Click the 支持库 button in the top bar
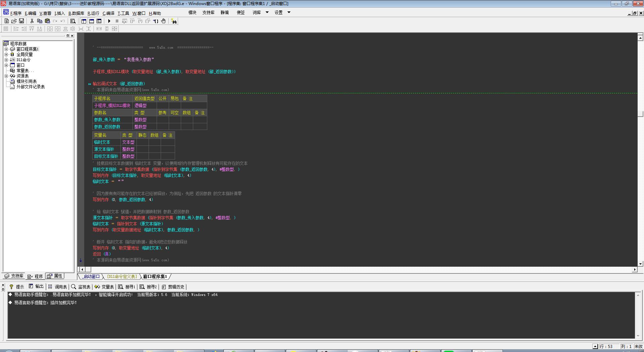The width and height of the screenshot is (644, 352). point(208,12)
